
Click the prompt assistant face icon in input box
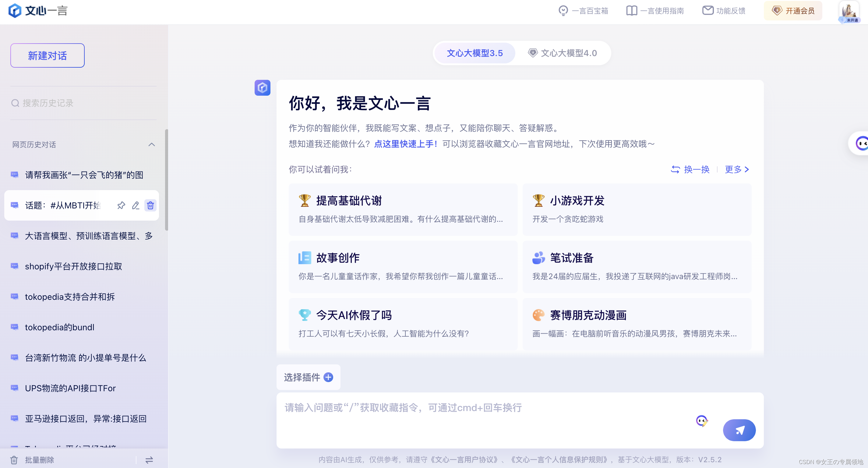[701, 420]
